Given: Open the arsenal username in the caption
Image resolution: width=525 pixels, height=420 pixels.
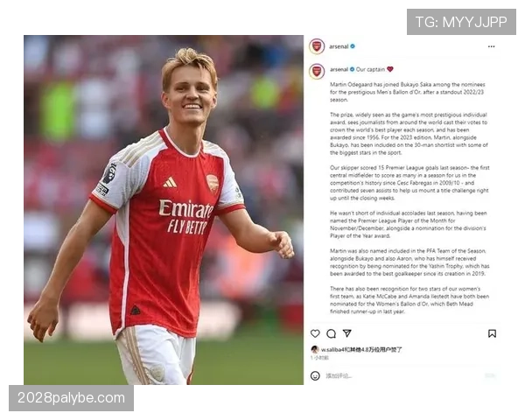Looking at the screenshot, I should [x=339, y=69].
